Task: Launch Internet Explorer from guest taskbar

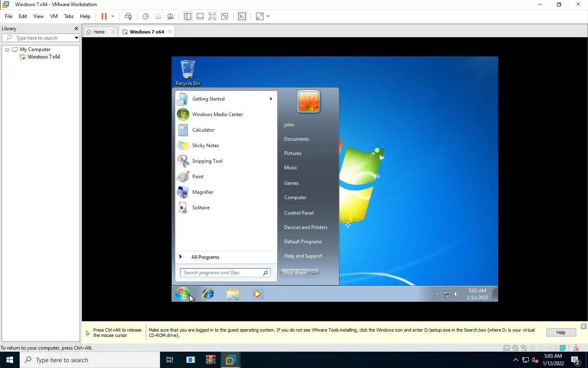Action: point(208,294)
